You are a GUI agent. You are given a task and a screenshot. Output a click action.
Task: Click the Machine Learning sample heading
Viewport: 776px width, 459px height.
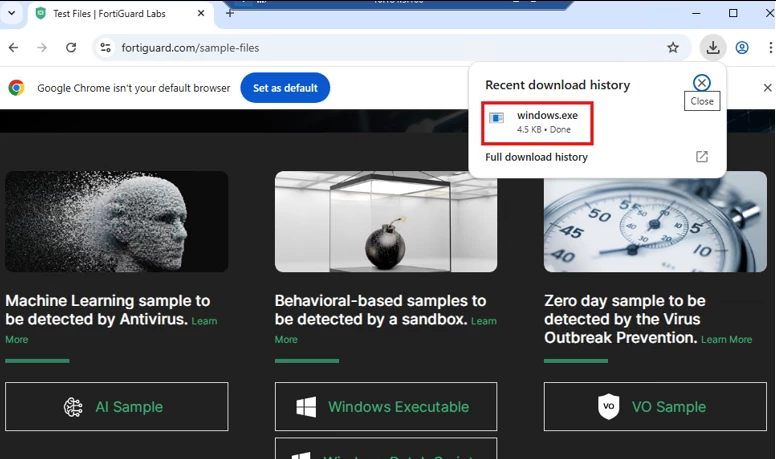pos(108,310)
